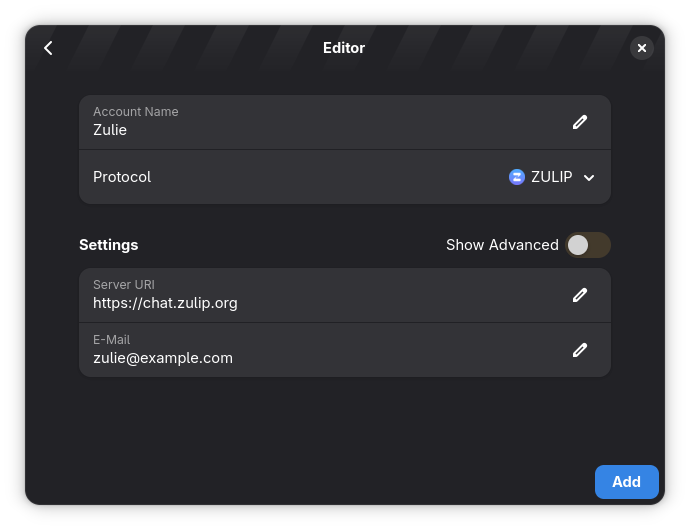Open the ZULIP protocol selector

tap(552, 177)
